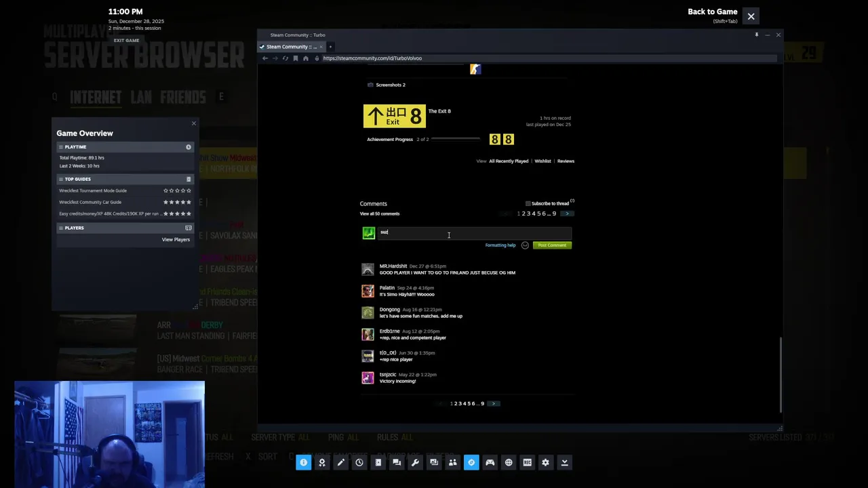Open Dongong commenter profile name
The width and height of the screenshot is (868, 488).
tap(390, 310)
